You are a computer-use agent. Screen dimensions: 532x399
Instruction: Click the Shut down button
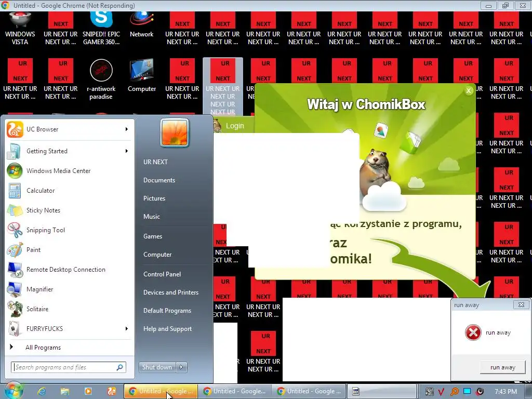point(157,367)
